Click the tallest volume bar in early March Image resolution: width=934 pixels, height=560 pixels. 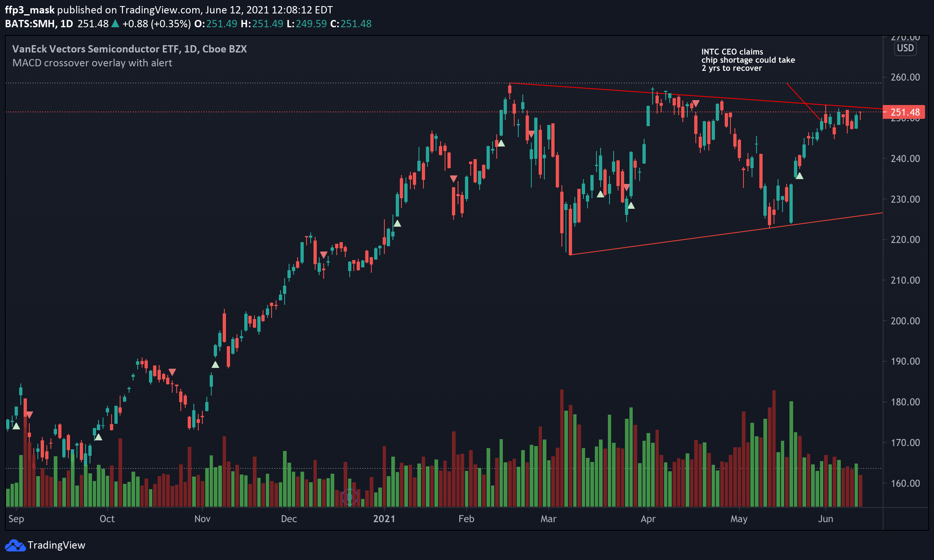[x=562, y=448]
